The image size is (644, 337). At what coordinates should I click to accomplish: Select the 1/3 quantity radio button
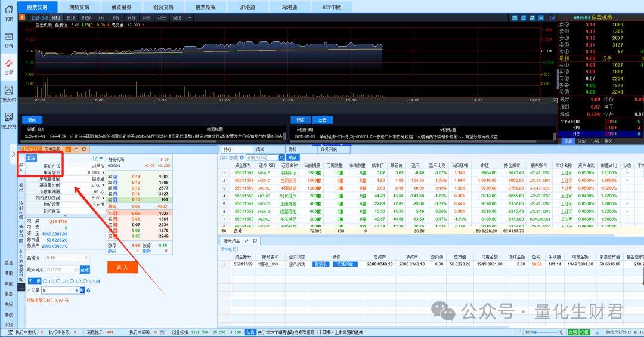point(58,281)
